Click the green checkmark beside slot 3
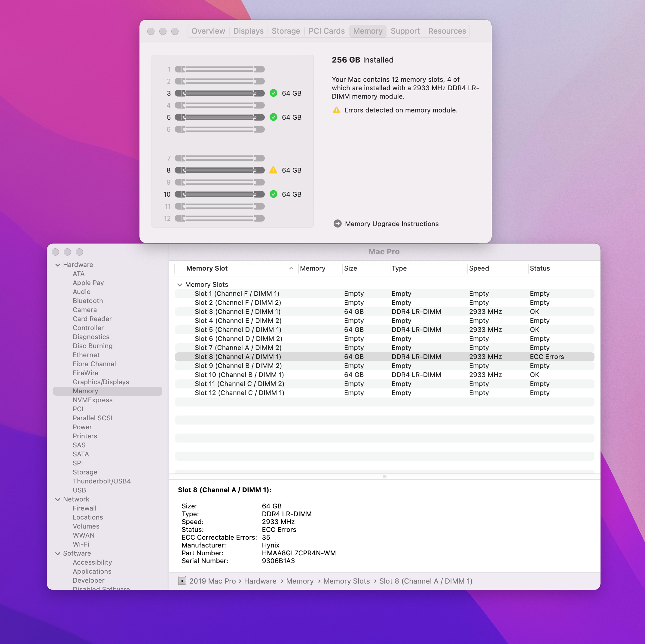This screenshot has width=645, height=644. pyautogui.click(x=273, y=93)
